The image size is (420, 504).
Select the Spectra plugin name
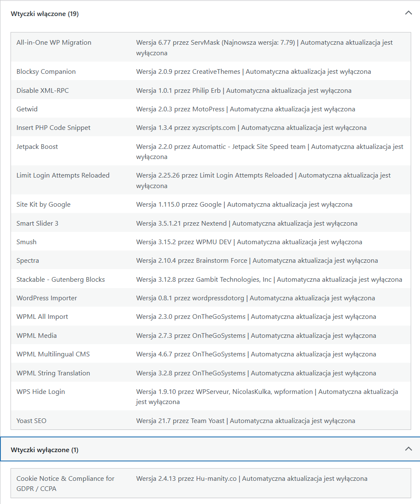point(28,261)
